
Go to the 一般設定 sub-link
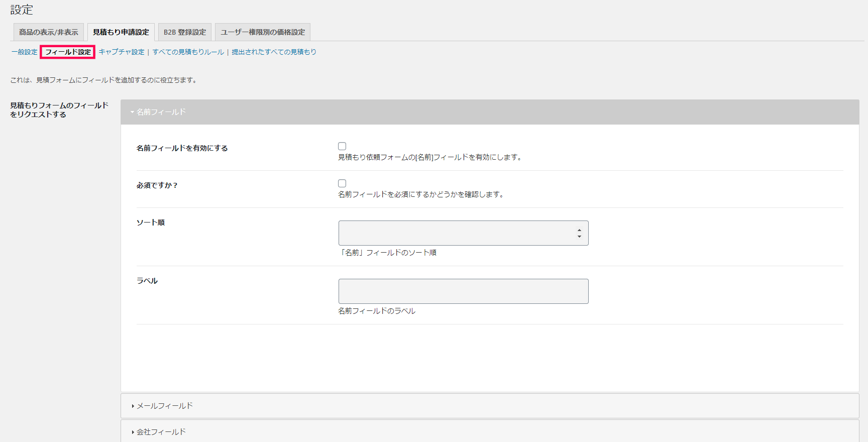[24, 52]
